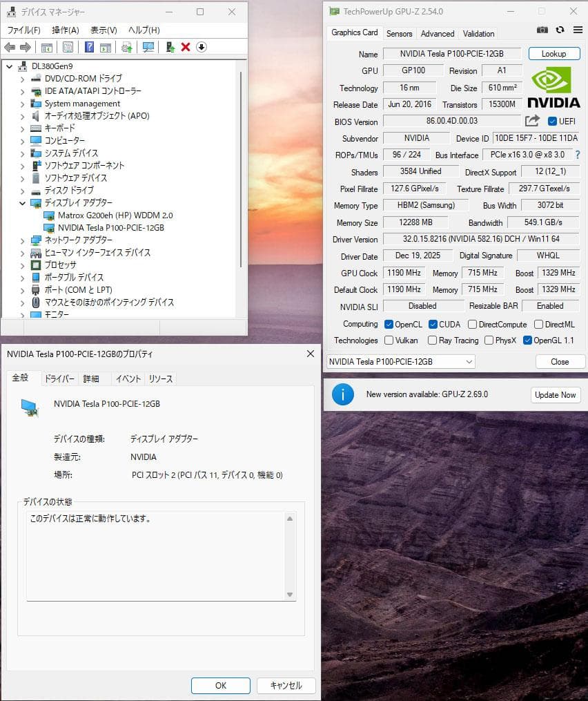Toggle the Ray Tracing checkbox
Screen dimensions: 588x701
[432, 340]
